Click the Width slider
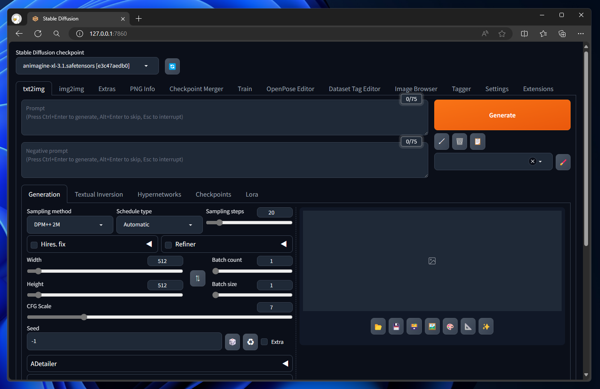 (105, 271)
